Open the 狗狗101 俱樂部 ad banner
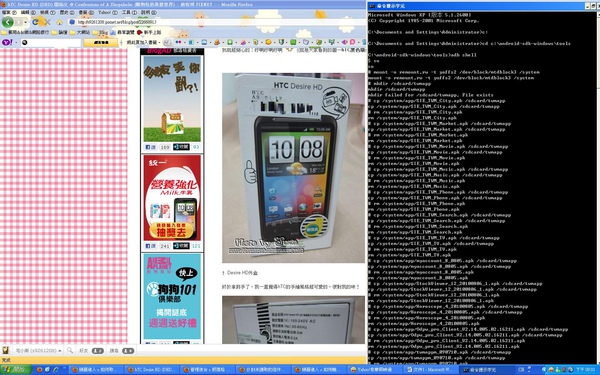This screenshot has height=375, width=600. (172, 296)
